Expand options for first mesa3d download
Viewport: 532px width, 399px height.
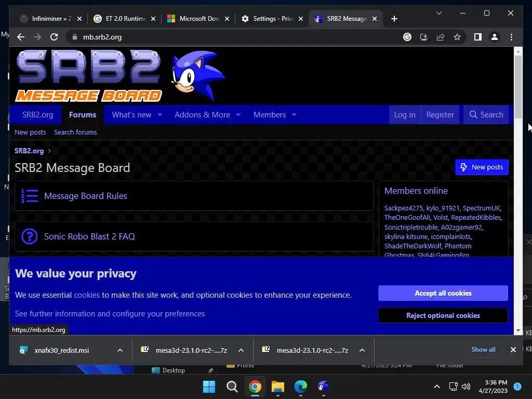(241, 350)
